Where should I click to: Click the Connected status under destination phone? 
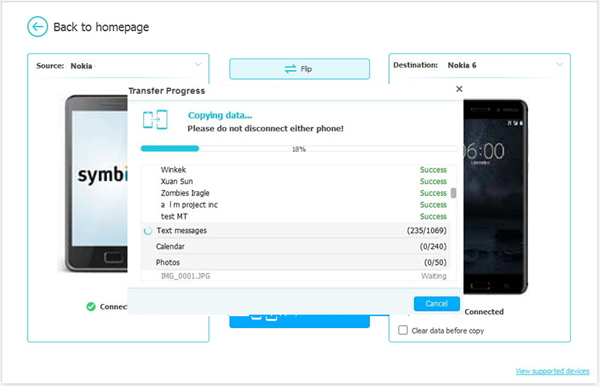coord(484,312)
